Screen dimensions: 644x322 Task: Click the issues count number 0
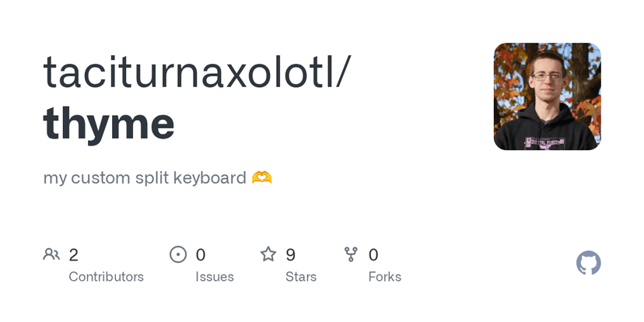[x=201, y=254]
